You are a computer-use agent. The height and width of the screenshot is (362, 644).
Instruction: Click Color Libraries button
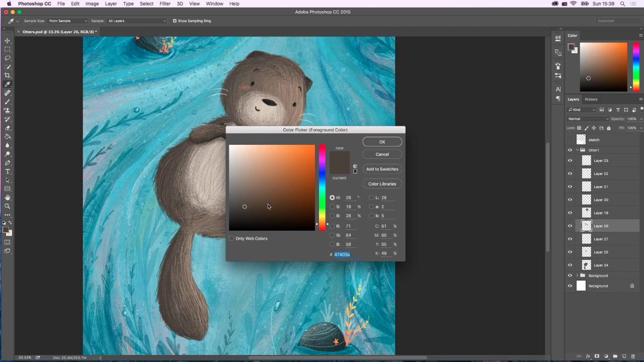[x=382, y=184]
